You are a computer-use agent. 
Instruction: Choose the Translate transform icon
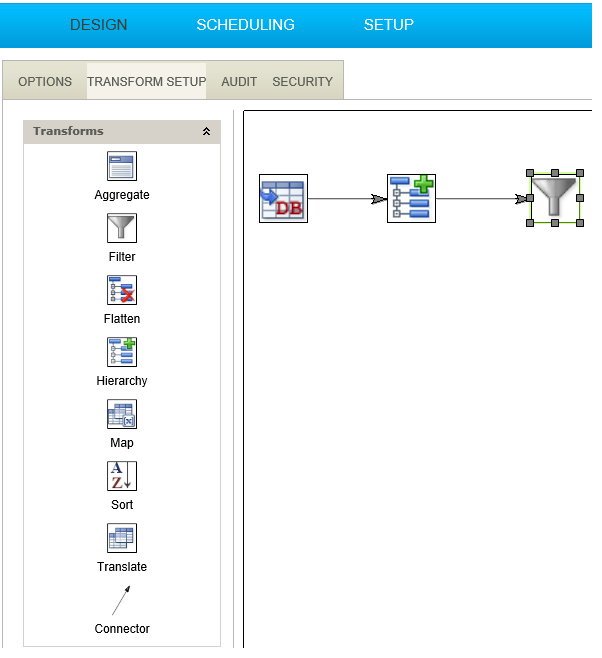[122, 538]
